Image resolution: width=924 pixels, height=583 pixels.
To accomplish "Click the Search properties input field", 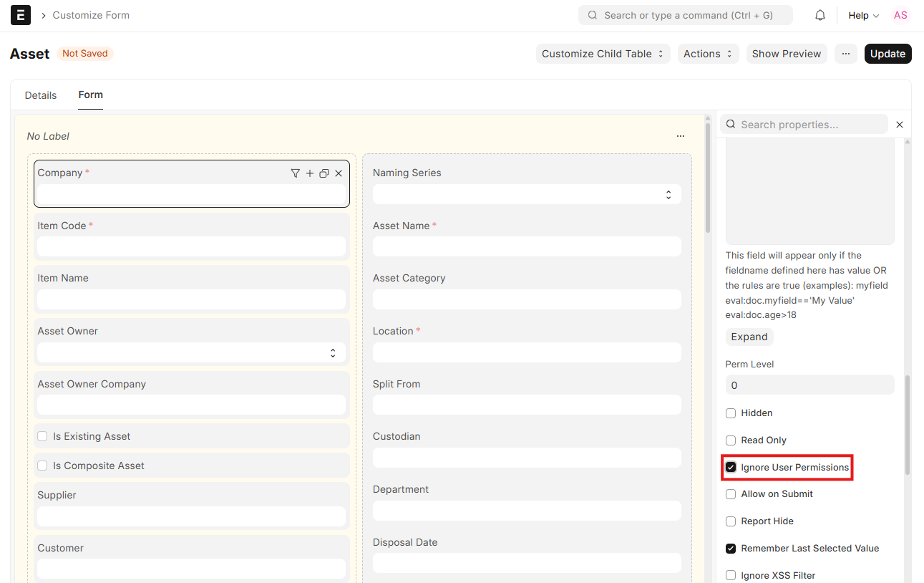I will click(809, 125).
